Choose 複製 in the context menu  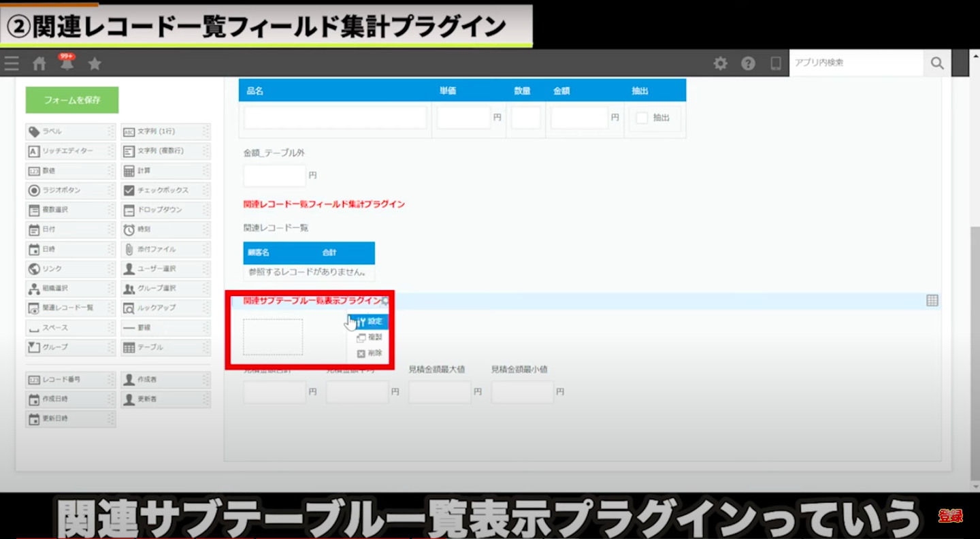[x=368, y=338]
